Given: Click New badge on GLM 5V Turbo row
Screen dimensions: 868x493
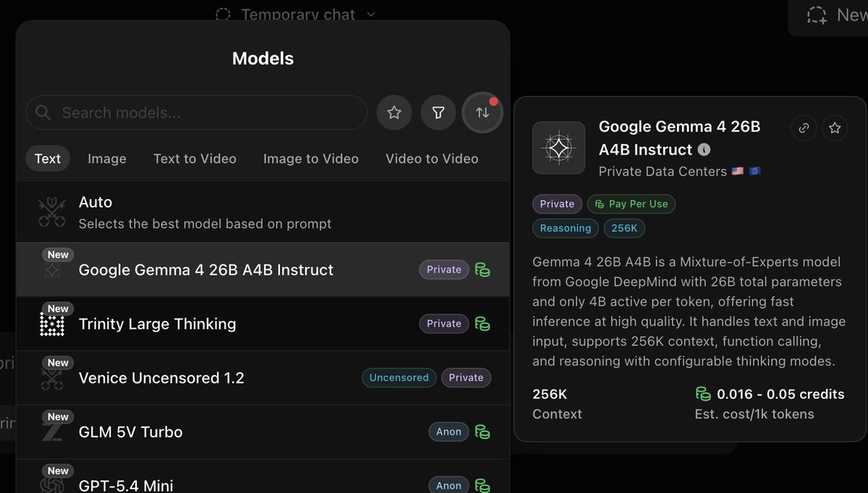Looking at the screenshot, I should coord(58,416).
